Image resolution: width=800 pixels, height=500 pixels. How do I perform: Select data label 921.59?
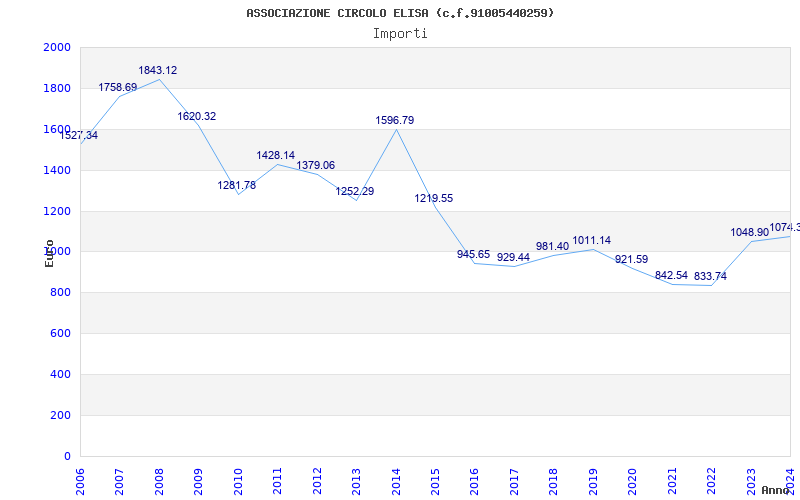tap(632, 259)
